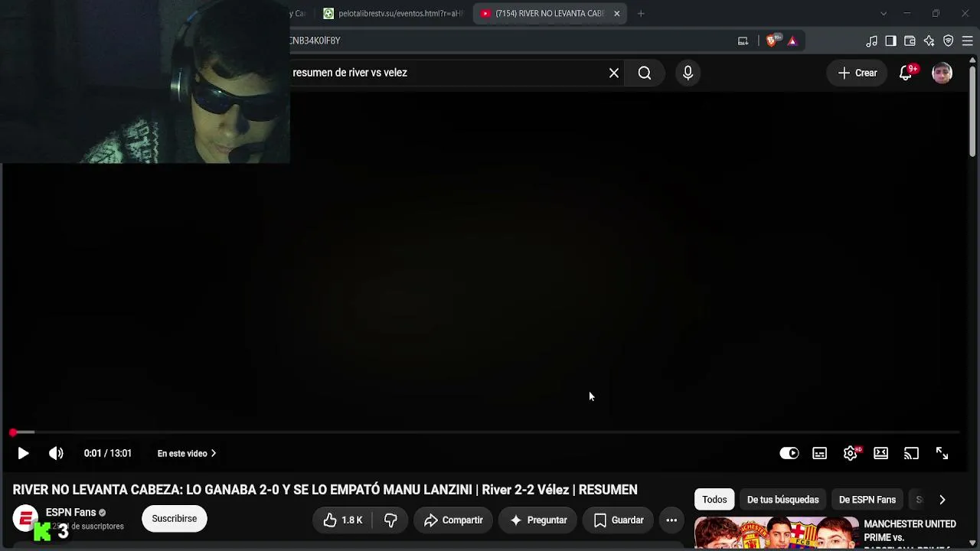
Task: Save the video with Guardar
Action: click(618, 520)
